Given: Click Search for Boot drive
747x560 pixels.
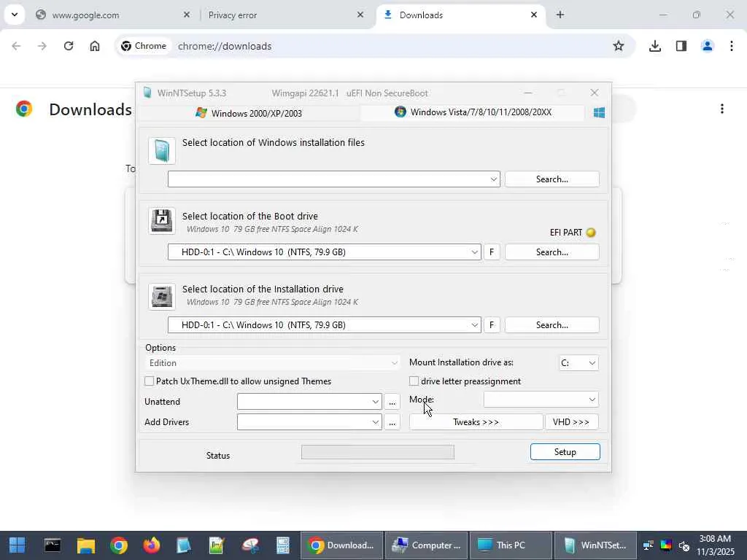Looking at the screenshot, I should click(552, 252).
